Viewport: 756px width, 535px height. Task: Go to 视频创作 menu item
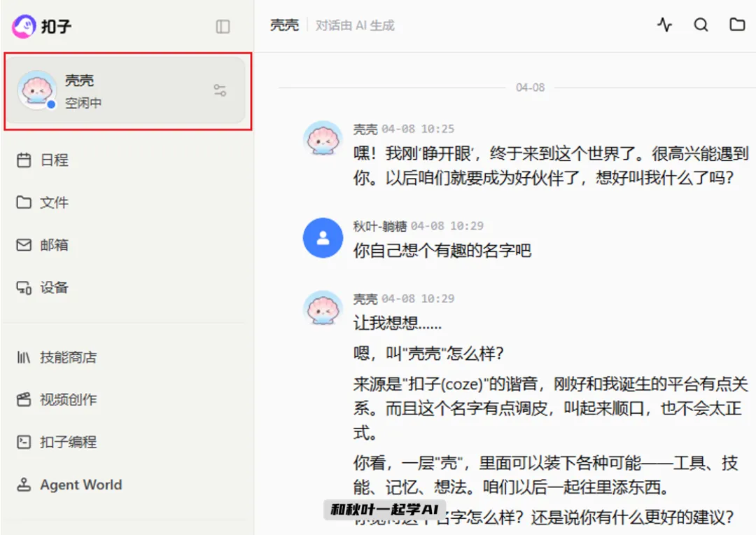(x=69, y=399)
